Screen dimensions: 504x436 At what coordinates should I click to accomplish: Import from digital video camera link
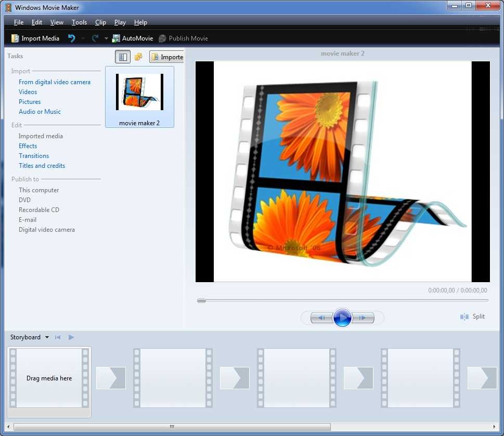pos(54,82)
